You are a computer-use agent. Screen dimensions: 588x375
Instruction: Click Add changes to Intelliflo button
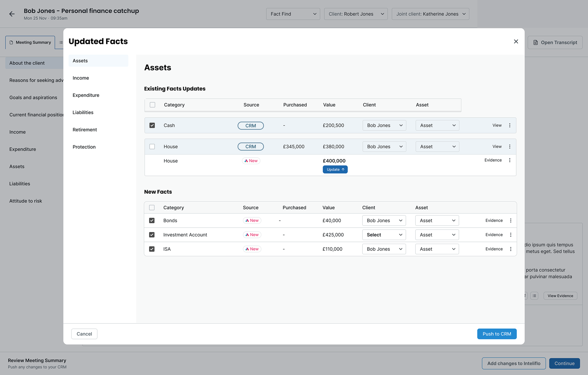pyautogui.click(x=514, y=363)
